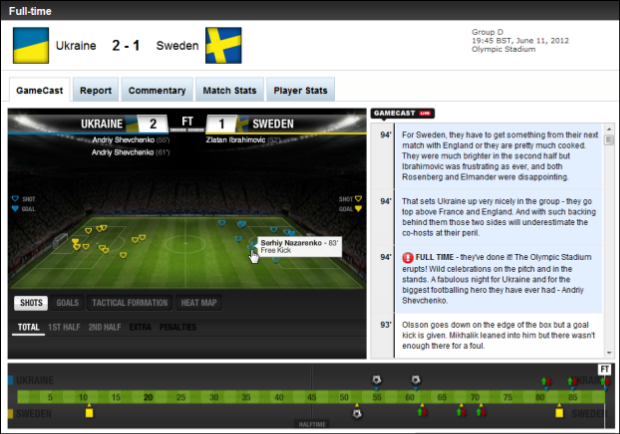Viewport: 620px width, 434px height.
Task: Click the Ukraine flag icon in header
Action: point(31,45)
